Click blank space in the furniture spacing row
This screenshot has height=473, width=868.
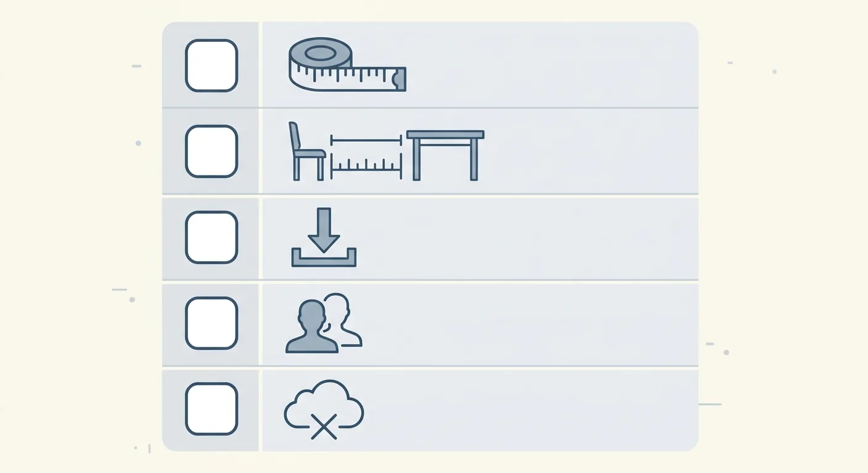(x=592, y=152)
